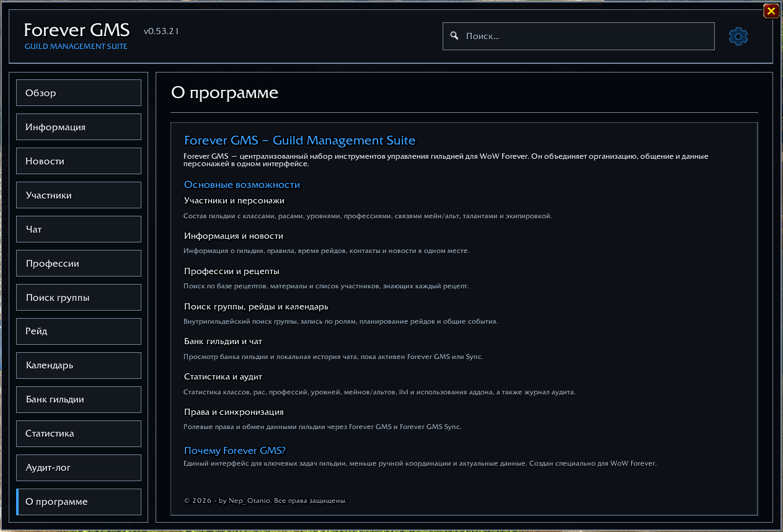Click the description starting Просмотр банка гильдии
The height and width of the screenshot is (532, 783).
[x=334, y=357]
